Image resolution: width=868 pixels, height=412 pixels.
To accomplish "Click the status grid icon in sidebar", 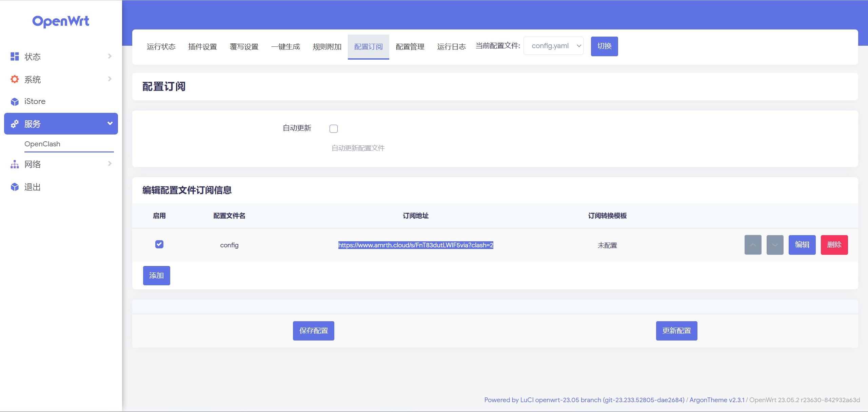I will (x=15, y=57).
